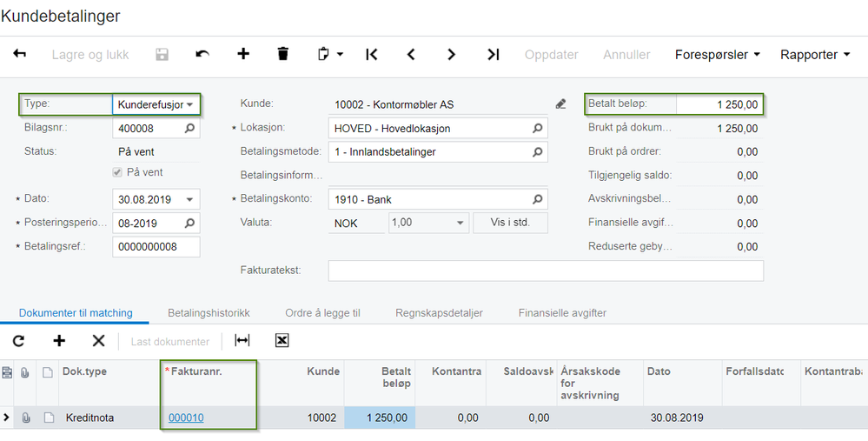Switch to Finansielle avgifter tab
The height and width of the screenshot is (441, 868).
click(562, 313)
